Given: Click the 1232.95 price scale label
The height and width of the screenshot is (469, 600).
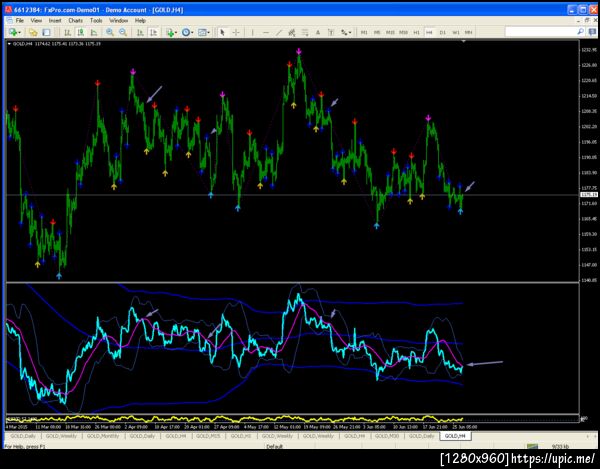Looking at the screenshot, I should click(589, 50).
